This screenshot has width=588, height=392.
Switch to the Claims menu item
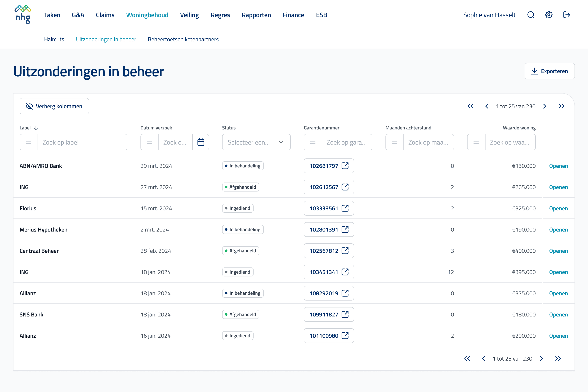(x=105, y=15)
